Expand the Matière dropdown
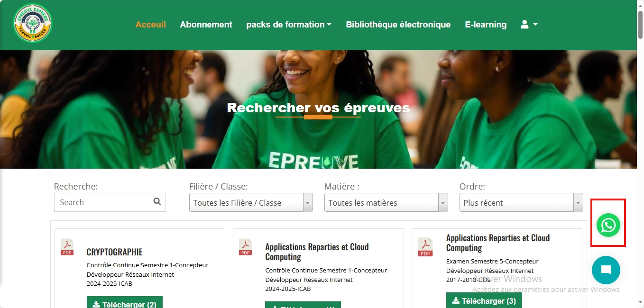Screen dimensions: 644x308 click(x=386, y=202)
